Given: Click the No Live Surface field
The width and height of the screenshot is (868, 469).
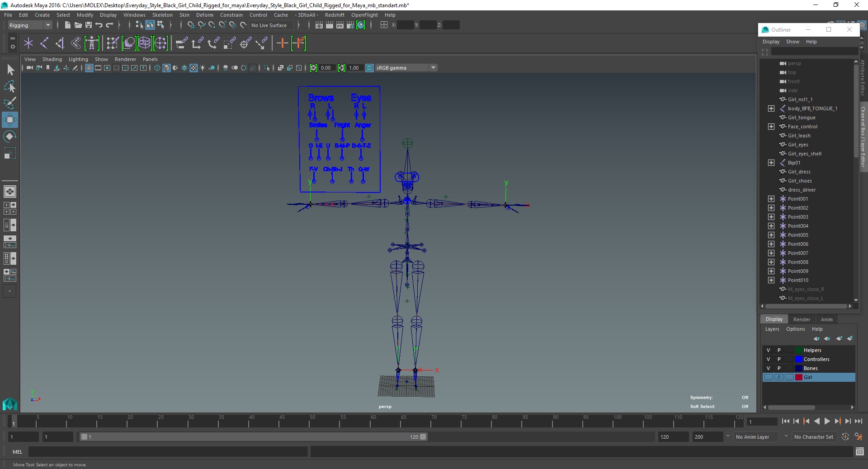Looking at the screenshot, I should pyautogui.click(x=271, y=25).
